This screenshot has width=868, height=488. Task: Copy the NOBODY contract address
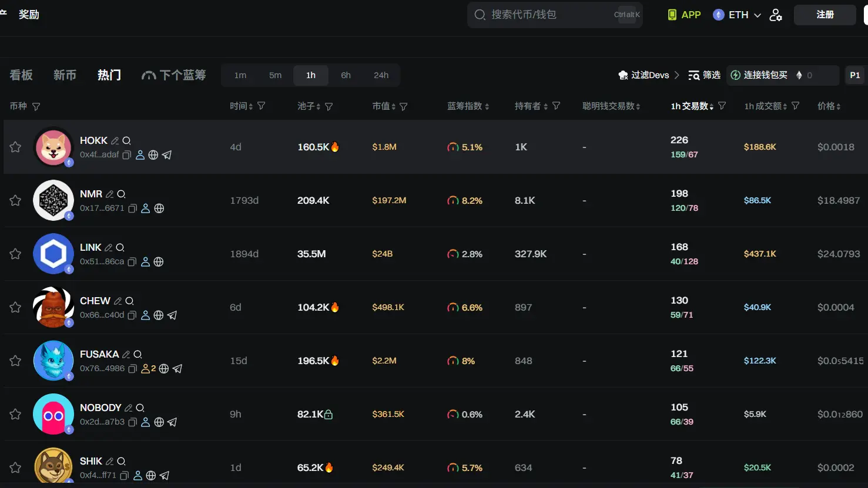pyautogui.click(x=132, y=422)
